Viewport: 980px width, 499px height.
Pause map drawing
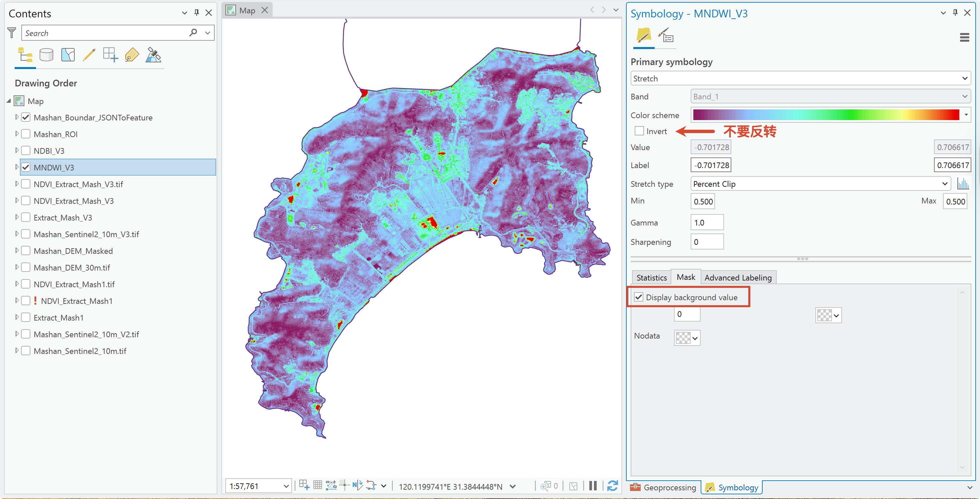[x=593, y=486]
